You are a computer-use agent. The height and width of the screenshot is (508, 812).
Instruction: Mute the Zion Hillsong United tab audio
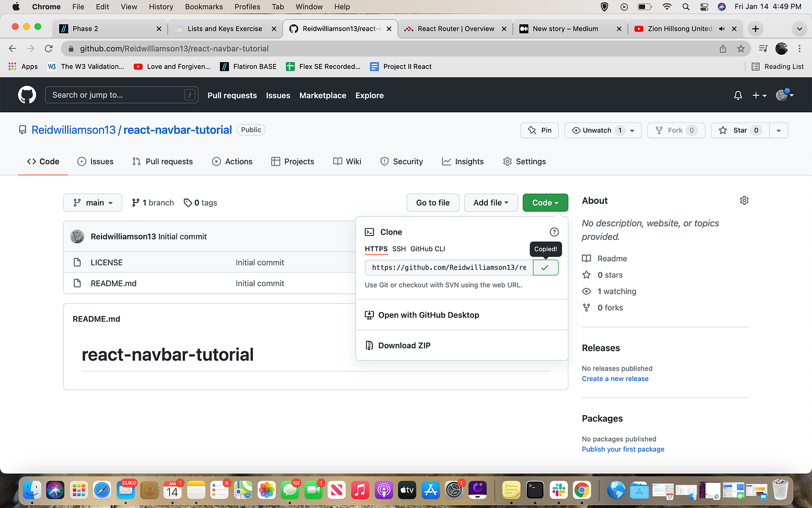[x=722, y=28]
